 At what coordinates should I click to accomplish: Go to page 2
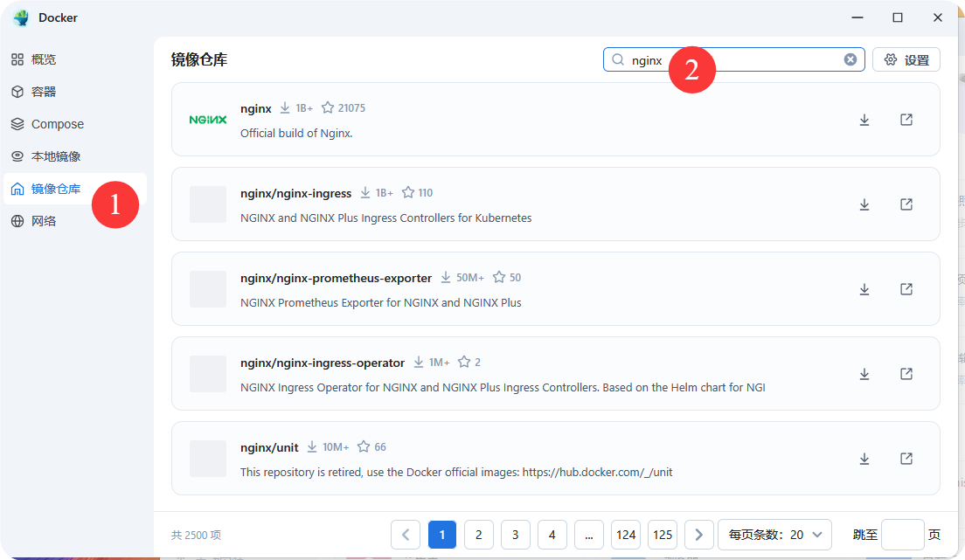tap(479, 535)
